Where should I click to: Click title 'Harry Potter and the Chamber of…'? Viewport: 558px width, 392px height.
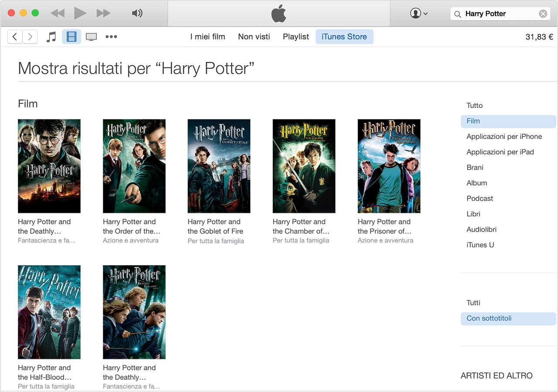pos(301,226)
